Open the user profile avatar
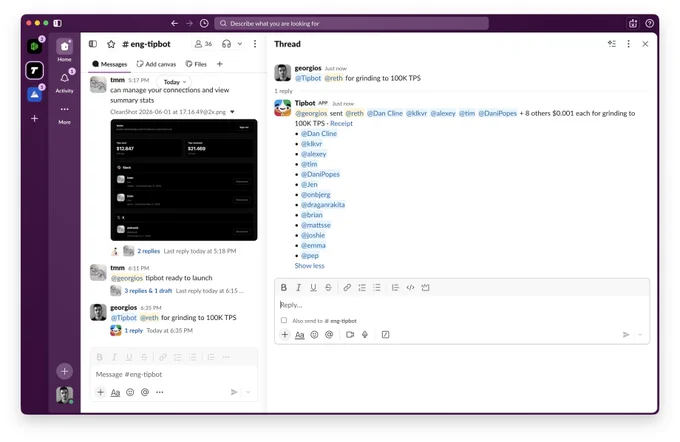Viewport: 680px width, 442px height. [64, 395]
